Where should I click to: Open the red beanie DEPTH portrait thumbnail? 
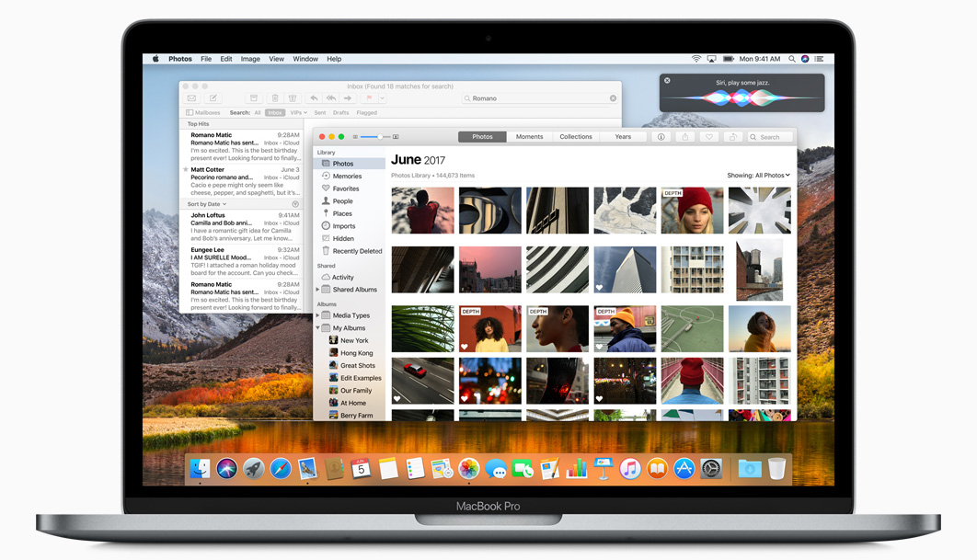click(x=692, y=211)
